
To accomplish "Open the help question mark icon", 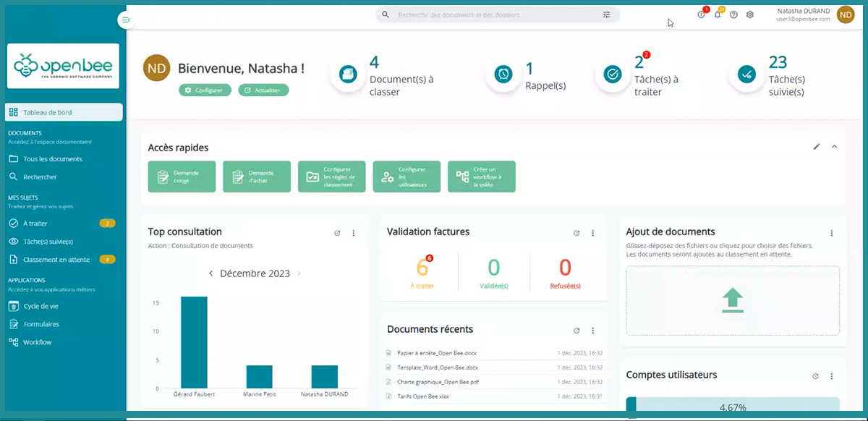I will 733,15.
